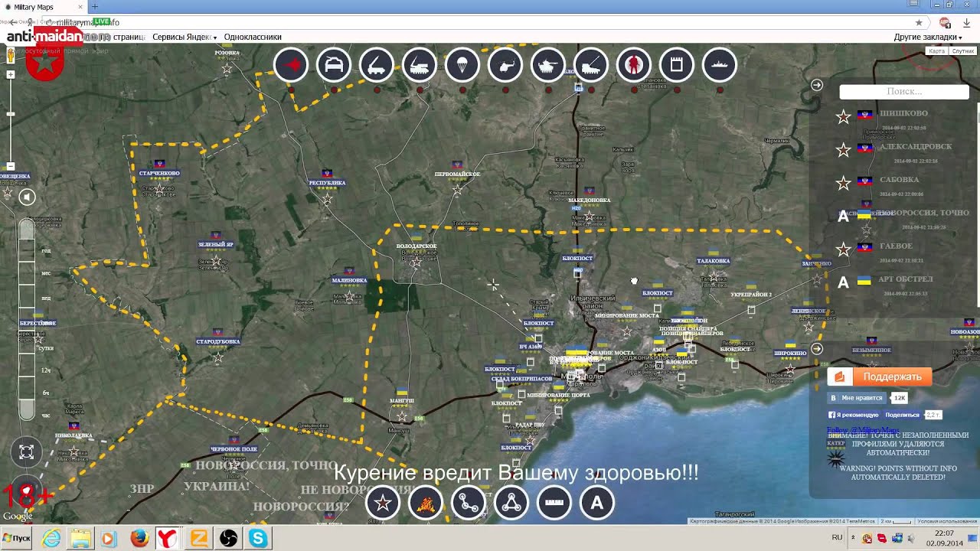Viewport: 980px width, 551px height.
Task: Select the warship navy icon
Action: pos(720,65)
